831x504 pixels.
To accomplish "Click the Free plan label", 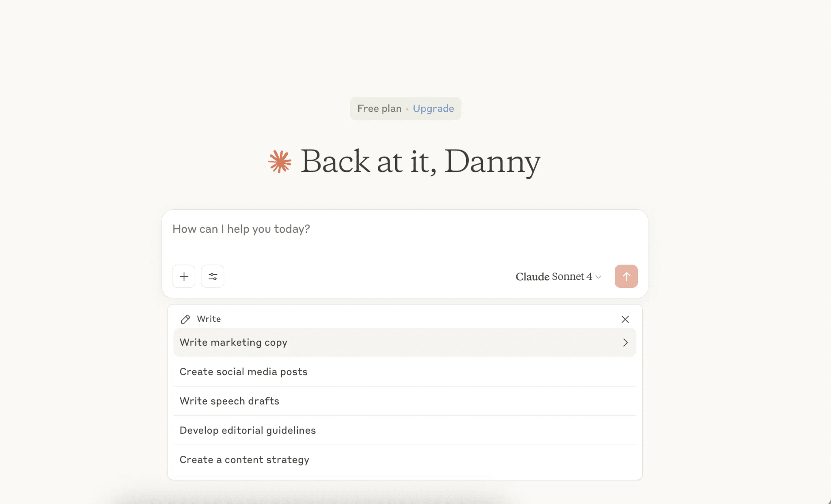I will coord(379,108).
